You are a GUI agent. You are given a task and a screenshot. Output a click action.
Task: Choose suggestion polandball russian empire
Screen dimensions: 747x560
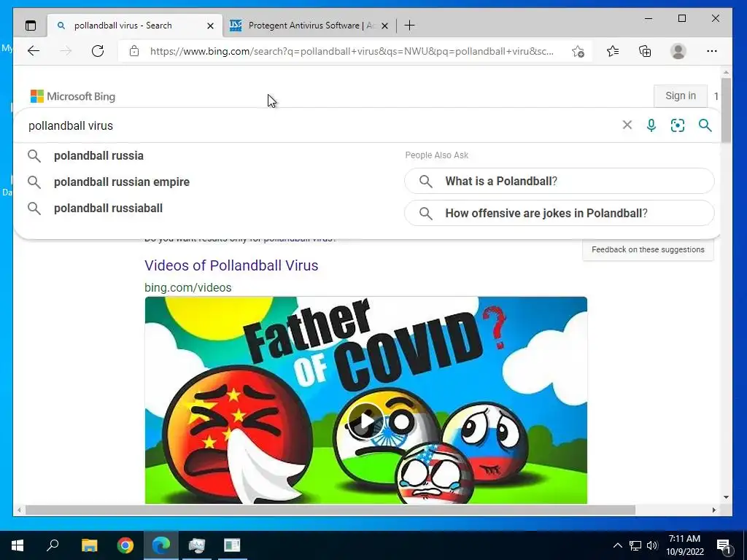pos(122,182)
